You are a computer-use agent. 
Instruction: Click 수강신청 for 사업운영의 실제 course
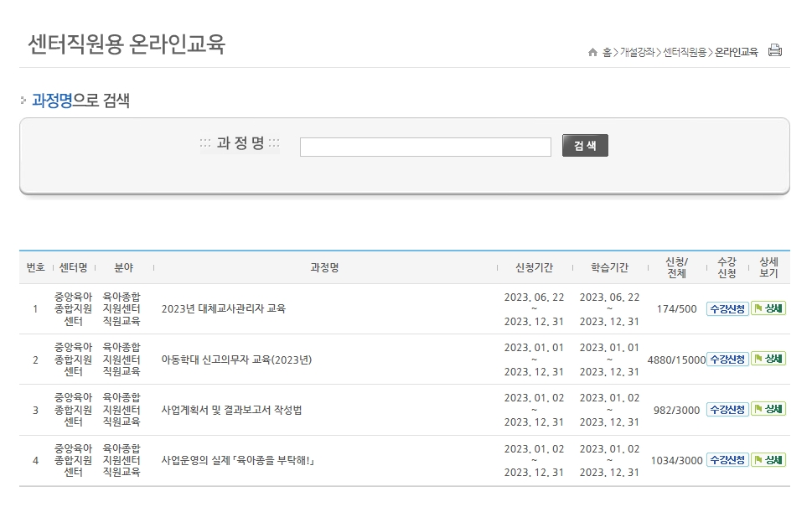point(726,460)
